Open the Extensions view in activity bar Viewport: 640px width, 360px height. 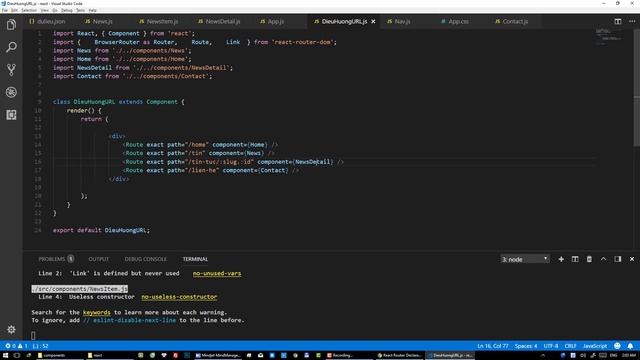click(x=11, y=115)
